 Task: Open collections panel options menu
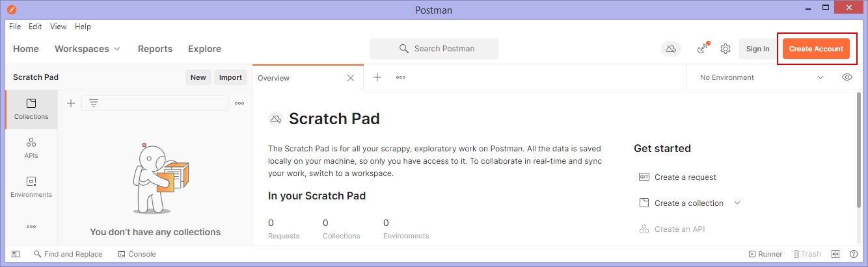(x=239, y=103)
